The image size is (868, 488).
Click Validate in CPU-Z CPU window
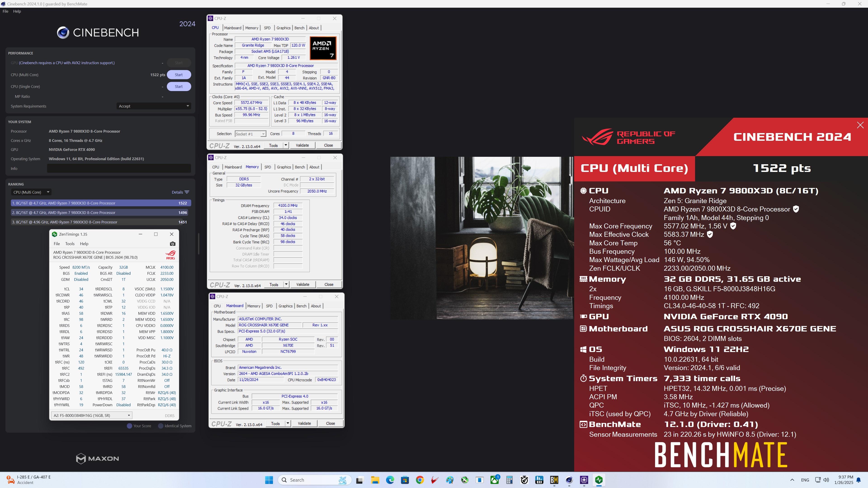302,145
